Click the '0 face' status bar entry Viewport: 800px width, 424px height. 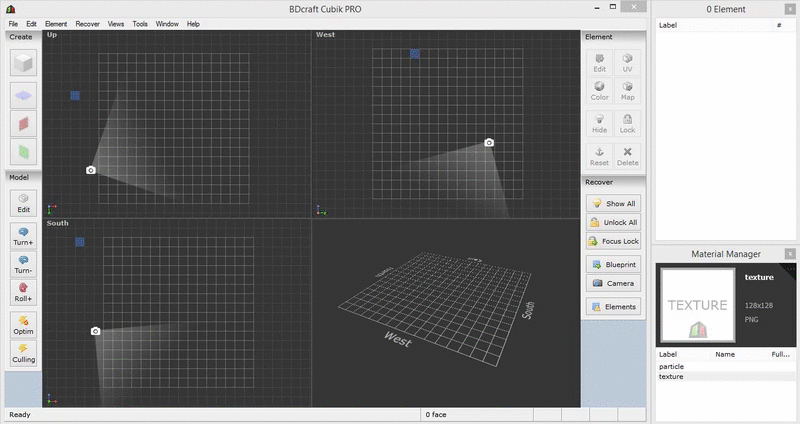(436, 415)
